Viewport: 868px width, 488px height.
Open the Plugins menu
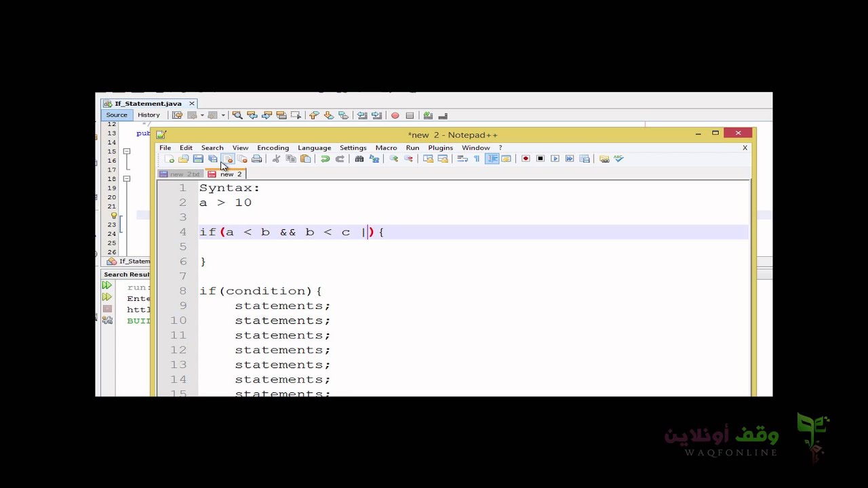(440, 148)
